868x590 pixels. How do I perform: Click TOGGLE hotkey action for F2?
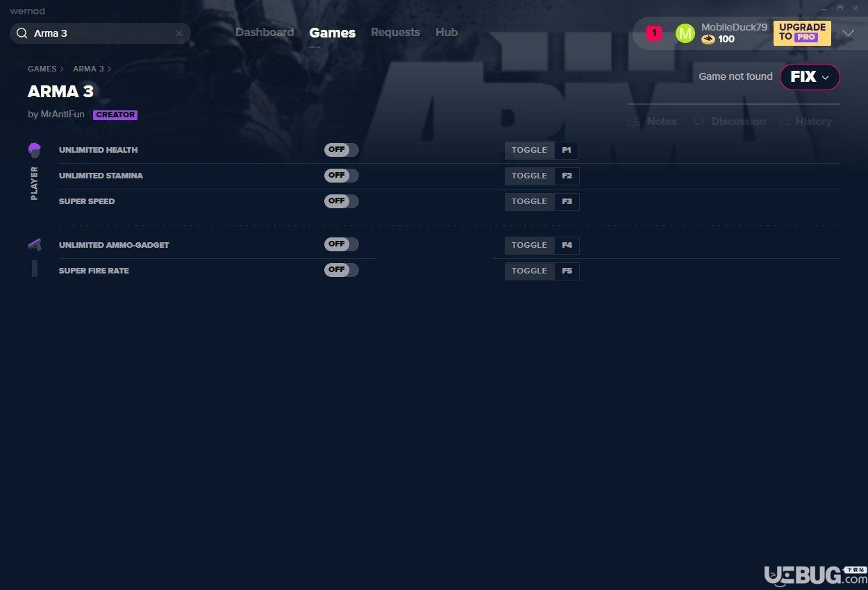point(530,176)
